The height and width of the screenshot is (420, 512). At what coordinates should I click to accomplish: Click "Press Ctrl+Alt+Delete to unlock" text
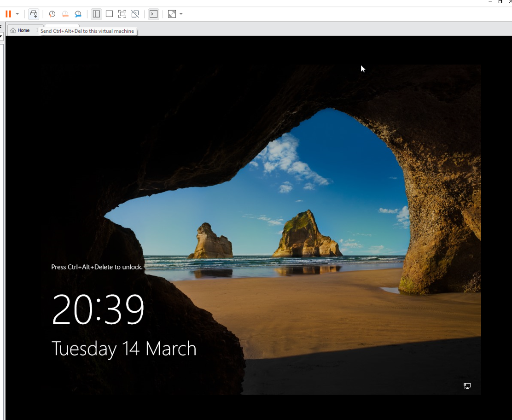tap(97, 267)
